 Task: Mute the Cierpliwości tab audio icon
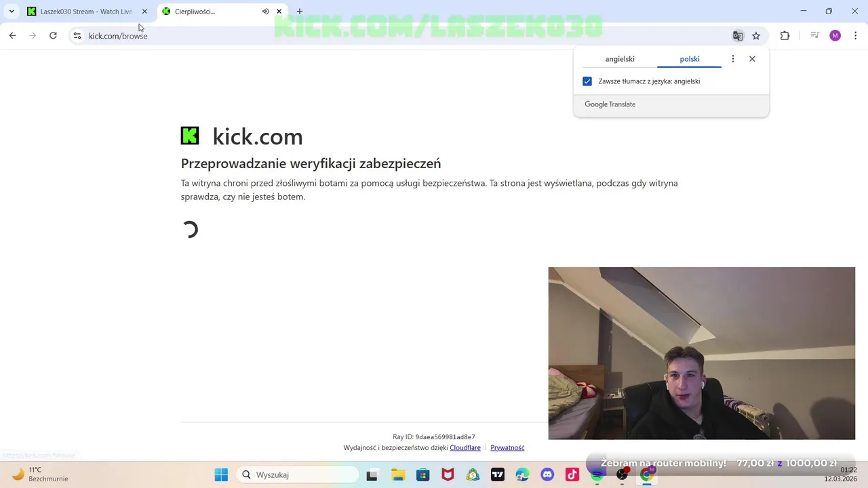point(265,12)
